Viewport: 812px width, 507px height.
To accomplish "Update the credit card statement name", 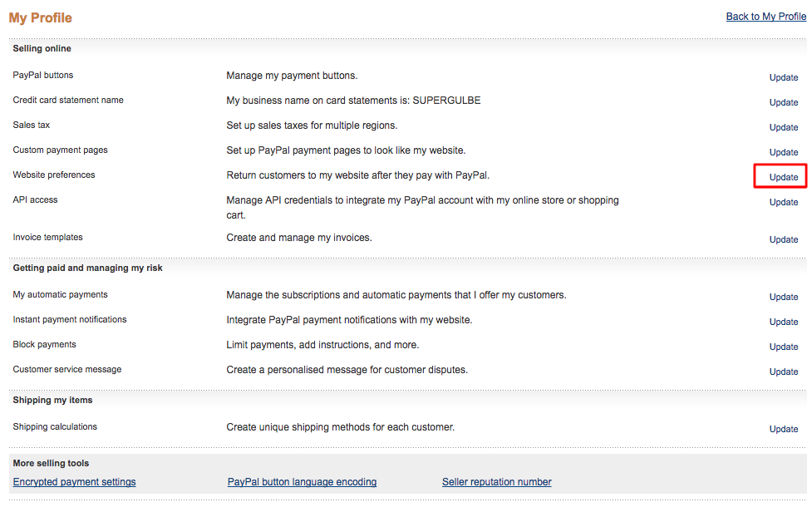I will point(784,102).
